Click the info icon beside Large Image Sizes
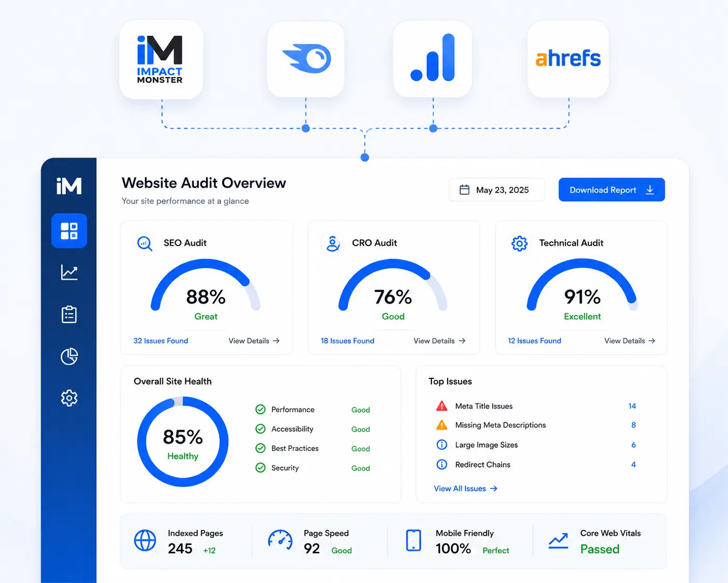The width and height of the screenshot is (728, 583). pos(442,445)
